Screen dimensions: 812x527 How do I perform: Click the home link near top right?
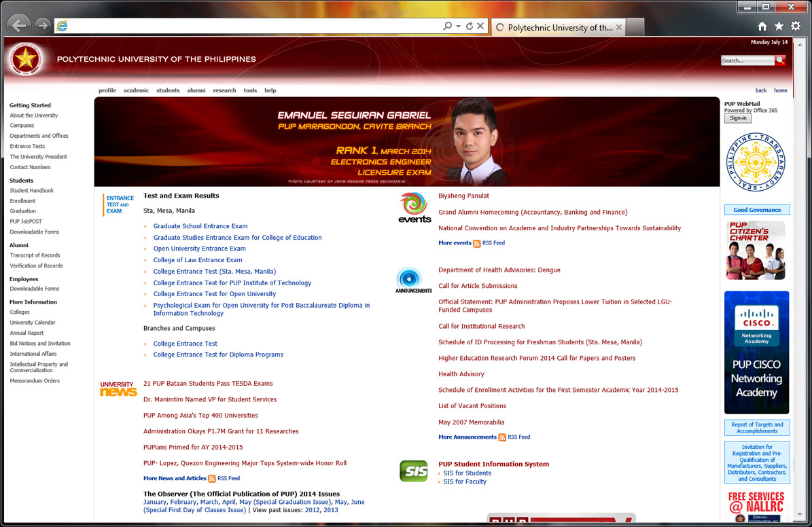tap(781, 90)
